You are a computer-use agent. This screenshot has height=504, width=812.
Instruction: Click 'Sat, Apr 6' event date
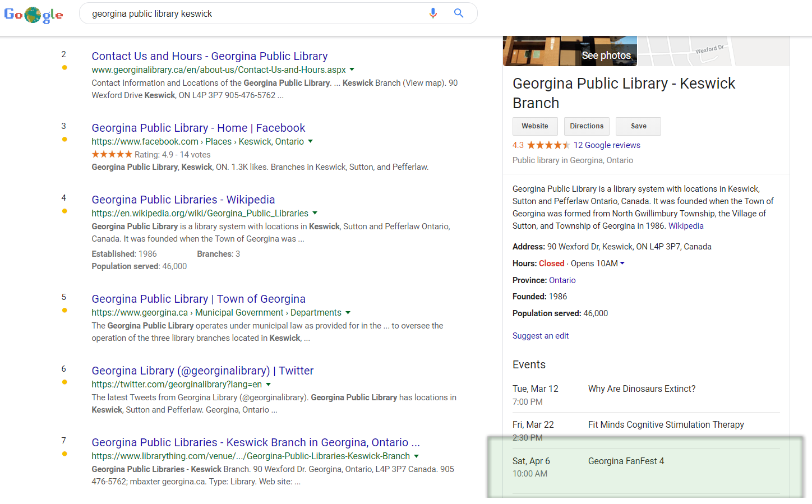point(531,461)
